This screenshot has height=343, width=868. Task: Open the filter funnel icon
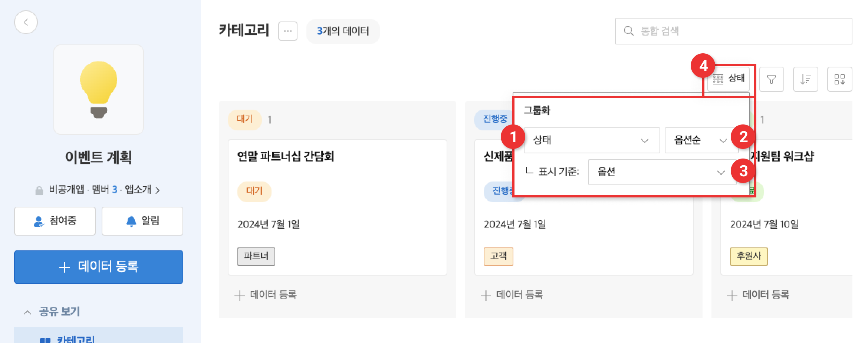pyautogui.click(x=771, y=79)
